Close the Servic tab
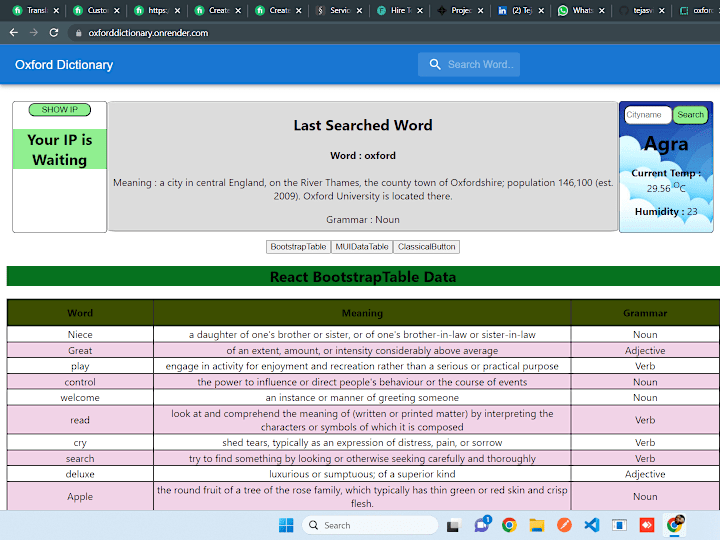This screenshot has width=720, height=540. [x=359, y=10]
